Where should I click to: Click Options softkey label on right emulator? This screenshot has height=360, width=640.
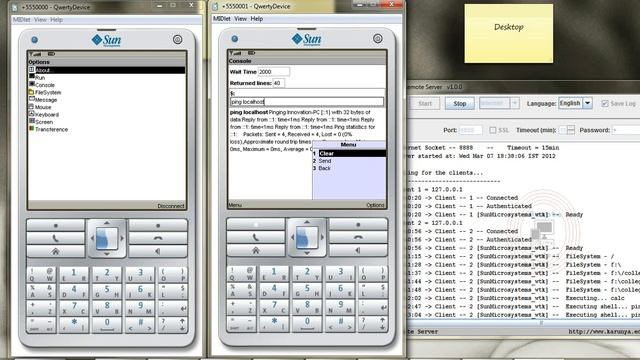click(375, 205)
